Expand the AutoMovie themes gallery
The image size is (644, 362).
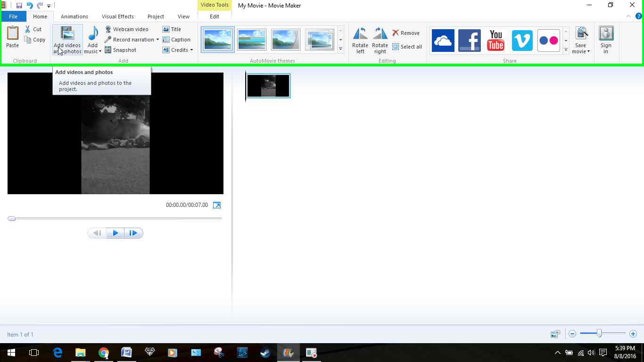[x=340, y=49]
